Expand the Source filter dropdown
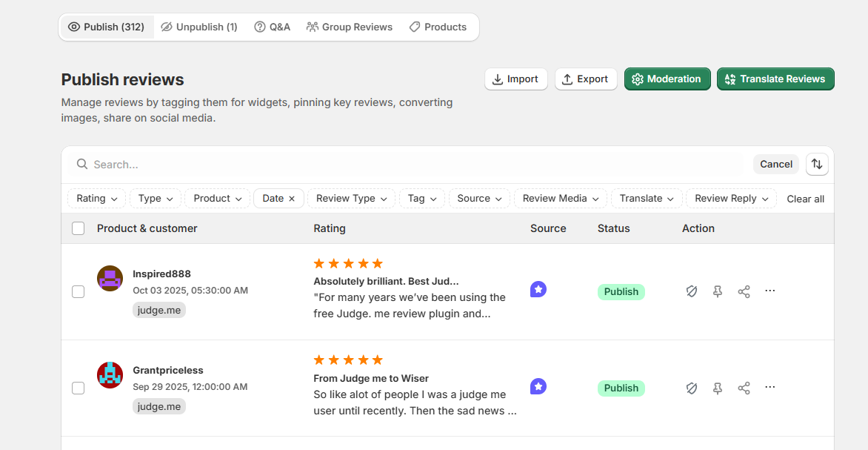 (x=479, y=199)
